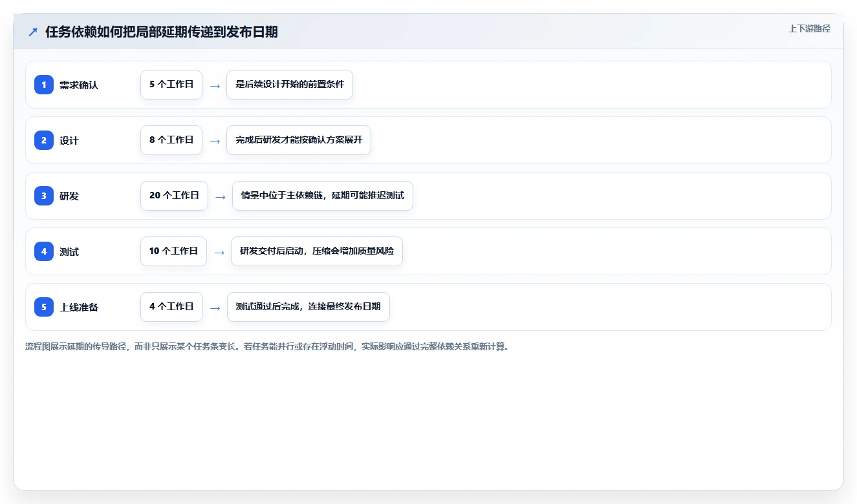Click the box 研发交付后启动，压缩会增加质量风险

pos(317,251)
